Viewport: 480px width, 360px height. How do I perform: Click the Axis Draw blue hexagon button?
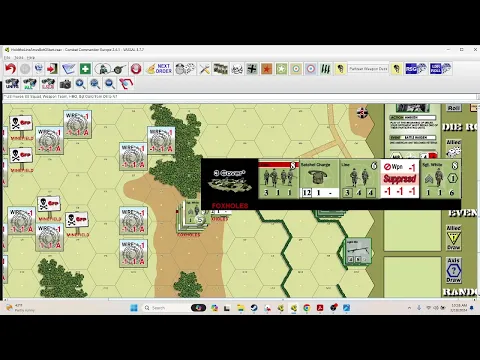tap(453, 270)
